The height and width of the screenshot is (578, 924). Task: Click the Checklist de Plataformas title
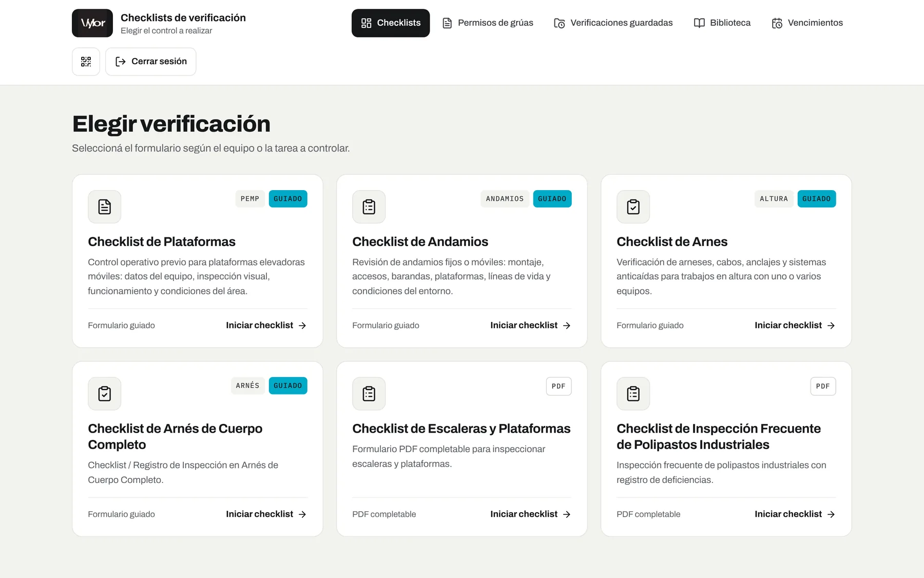pyautogui.click(x=162, y=242)
